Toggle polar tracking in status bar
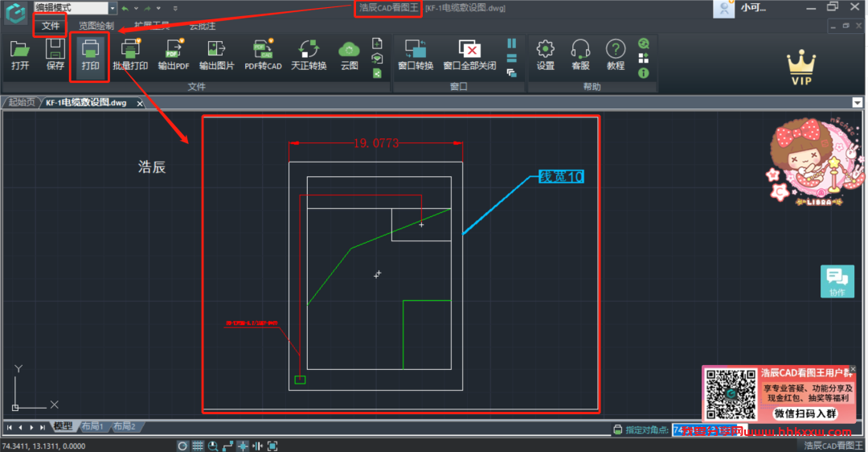 (x=182, y=446)
